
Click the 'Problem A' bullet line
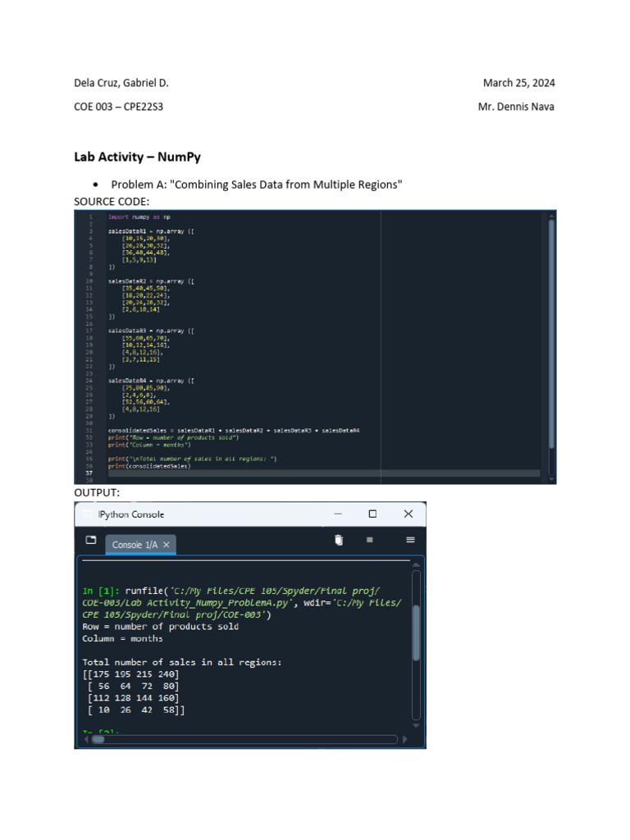[257, 185]
